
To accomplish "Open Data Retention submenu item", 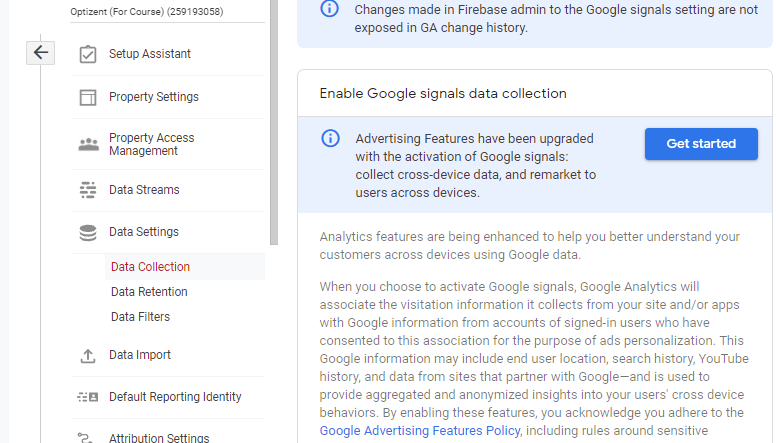I will coord(149,292).
